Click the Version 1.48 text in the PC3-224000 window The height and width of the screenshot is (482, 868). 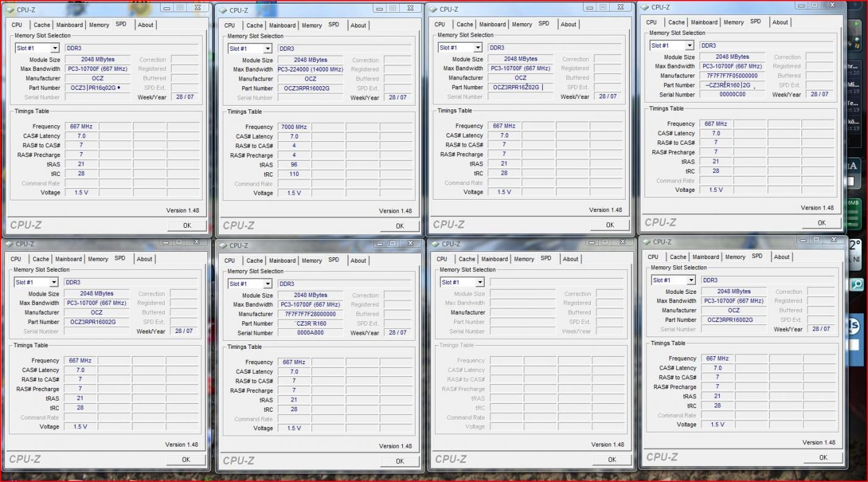pos(395,211)
